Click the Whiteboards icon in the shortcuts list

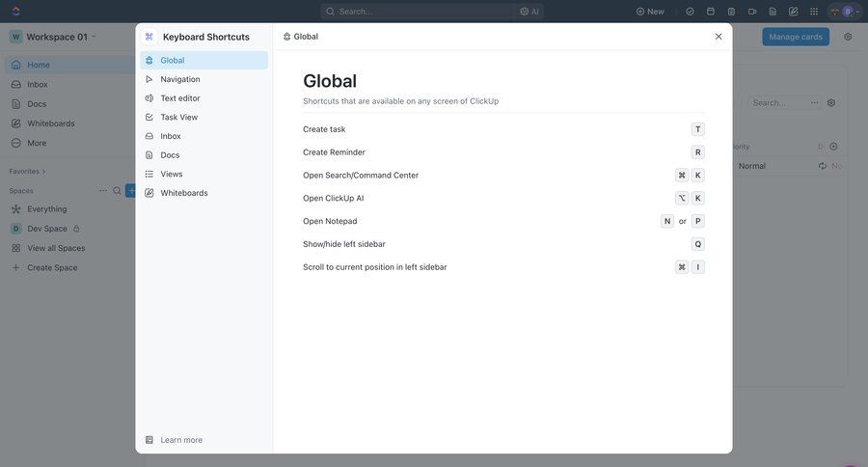(149, 193)
